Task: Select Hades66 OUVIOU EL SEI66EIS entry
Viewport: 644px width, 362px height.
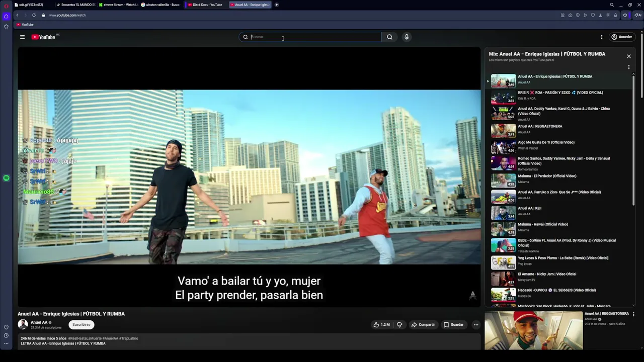Action: 558,294
